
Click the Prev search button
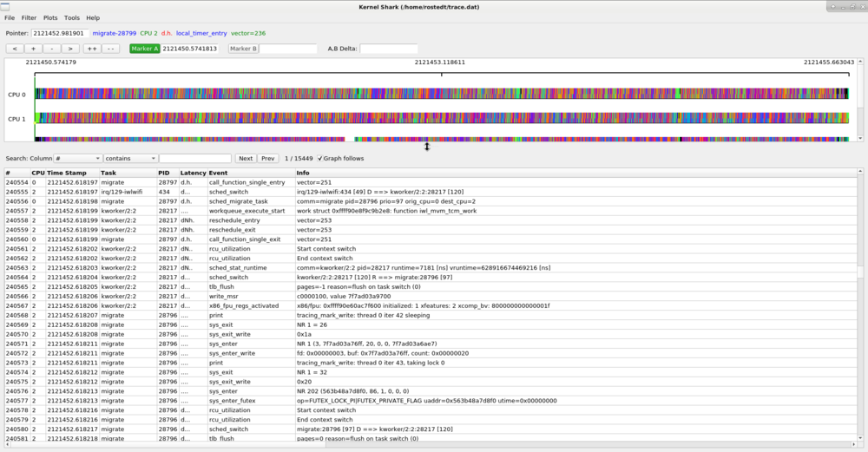pos(268,158)
